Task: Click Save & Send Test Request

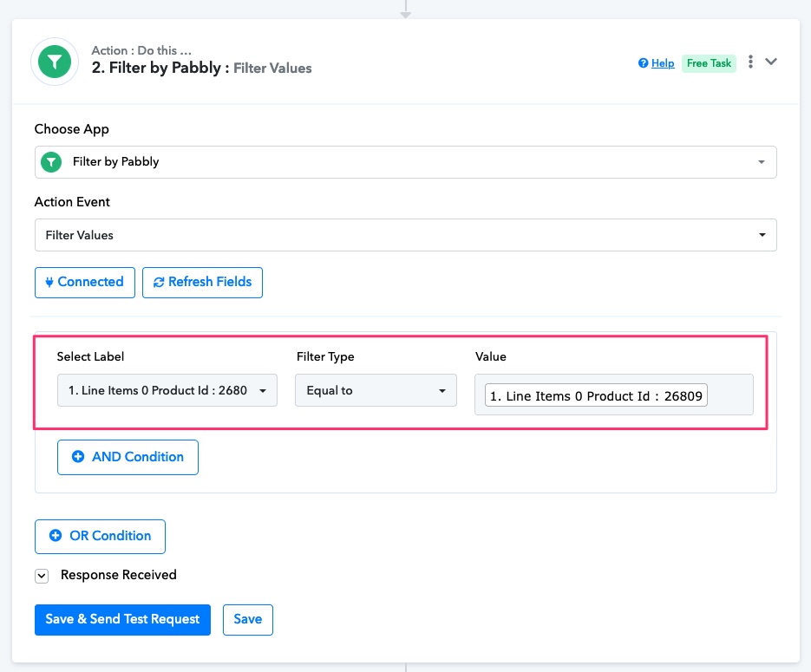Action: pyautogui.click(x=122, y=620)
